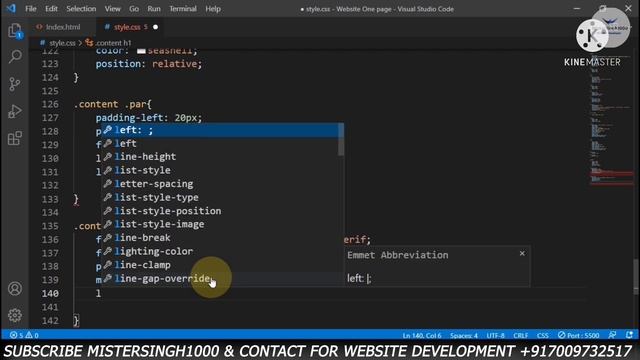Click Spaces: 4 indentation setting

pyautogui.click(x=464, y=336)
